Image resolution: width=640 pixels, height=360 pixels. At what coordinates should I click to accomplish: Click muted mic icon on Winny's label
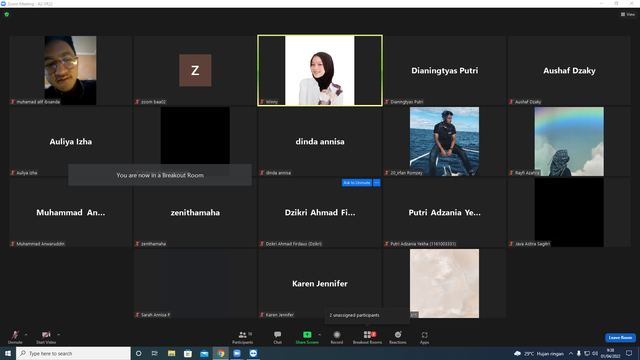pyautogui.click(x=262, y=102)
